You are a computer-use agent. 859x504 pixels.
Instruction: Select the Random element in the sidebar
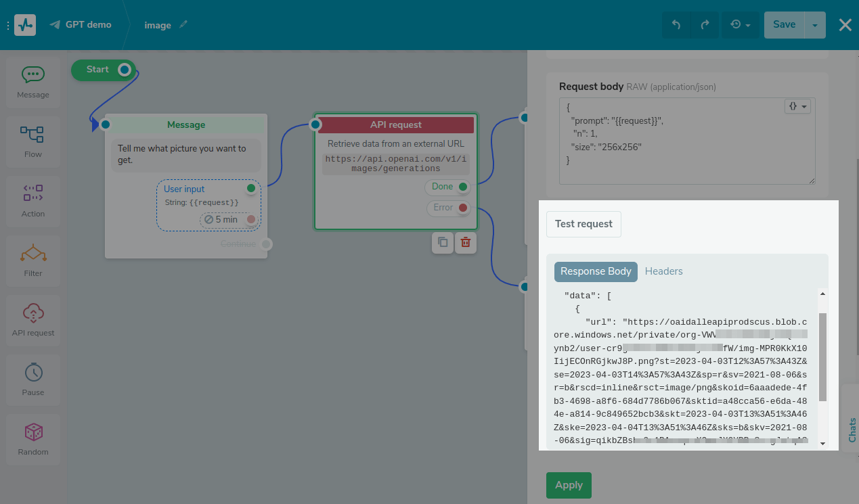tap(32, 438)
